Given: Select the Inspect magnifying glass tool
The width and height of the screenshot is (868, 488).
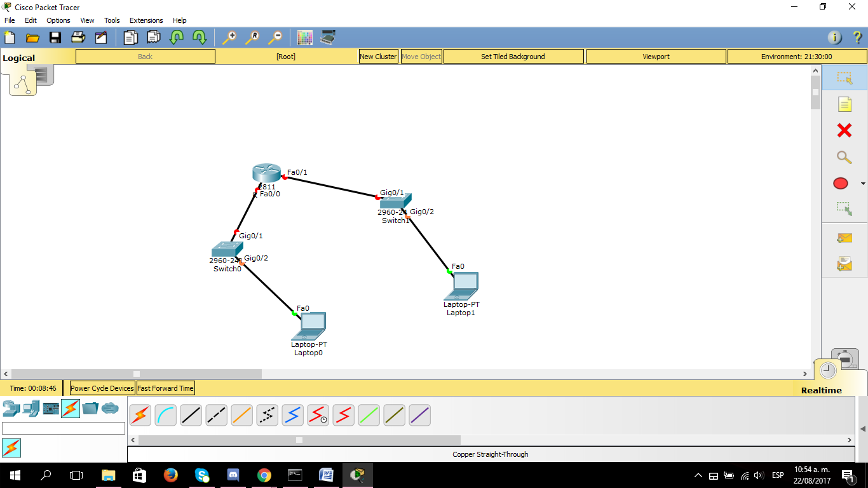Looking at the screenshot, I should pyautogui.click(x=844, y=157).
